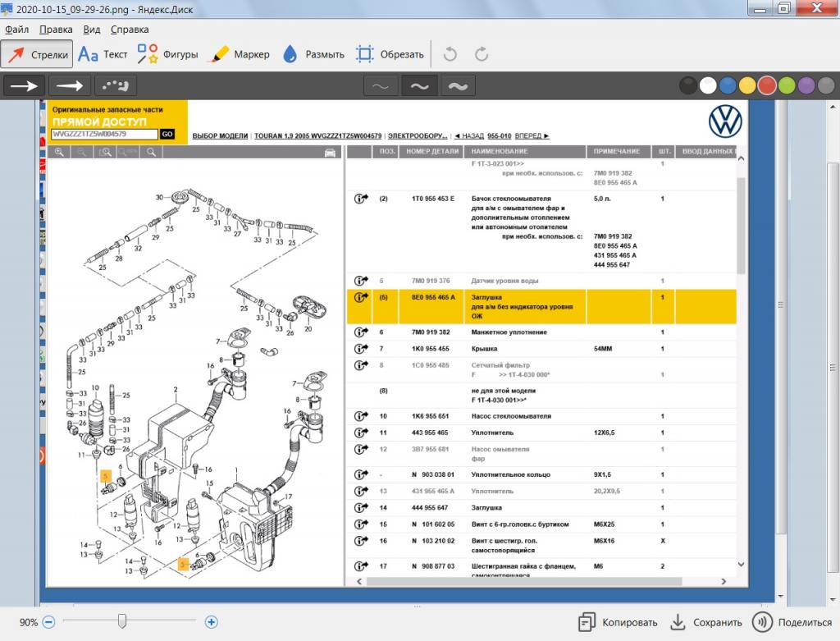Choose the dotted trail arrow style
The image size is (840, 641).
[x=115, y=85]
